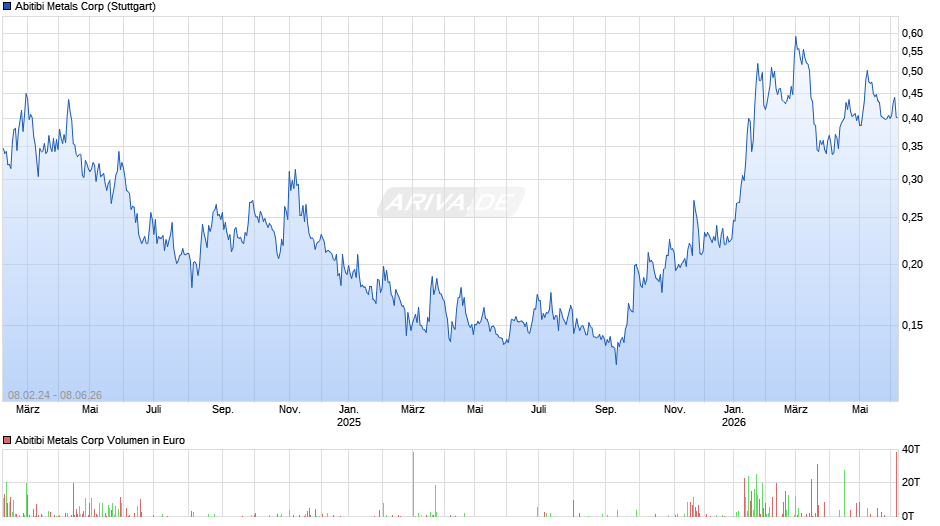Click the 0,40 price axis label
This screenshot has width=940, height=526.
(912, 118)
